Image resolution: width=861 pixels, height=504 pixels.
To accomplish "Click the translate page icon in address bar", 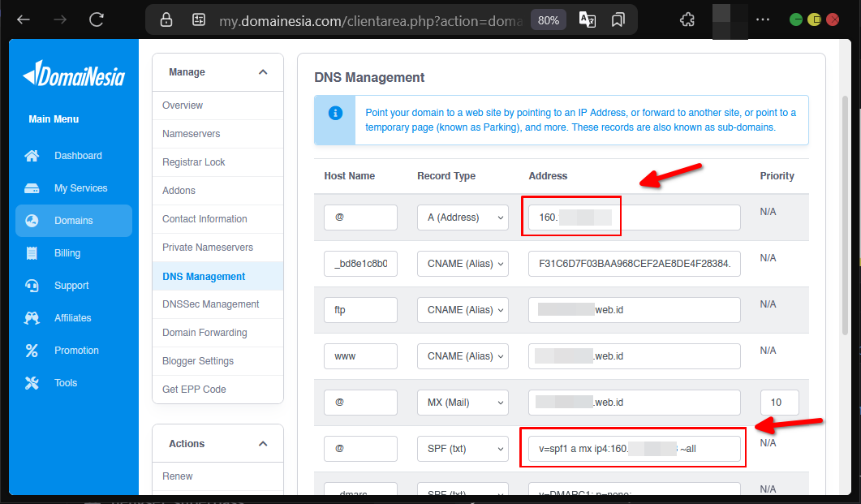I will coord(588,19).
